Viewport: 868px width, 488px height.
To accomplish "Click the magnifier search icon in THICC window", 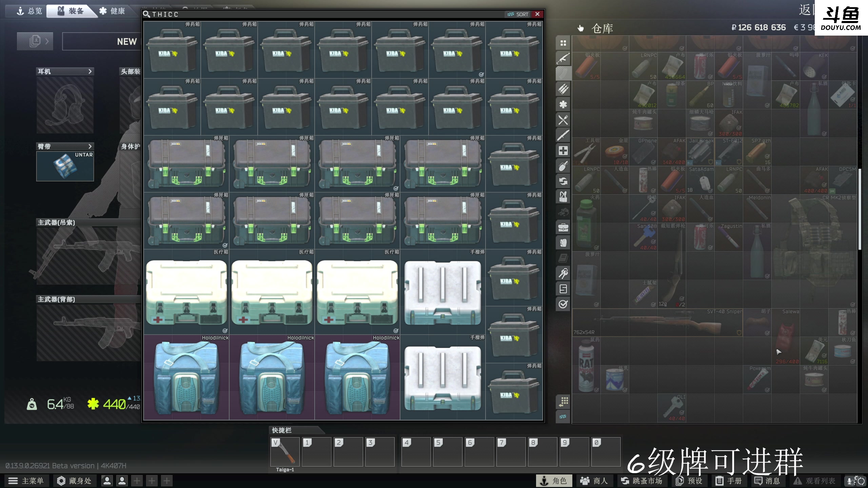I will [146, 14].
